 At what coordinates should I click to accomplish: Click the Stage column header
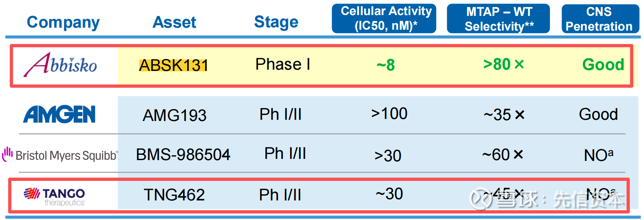point(276,22)
